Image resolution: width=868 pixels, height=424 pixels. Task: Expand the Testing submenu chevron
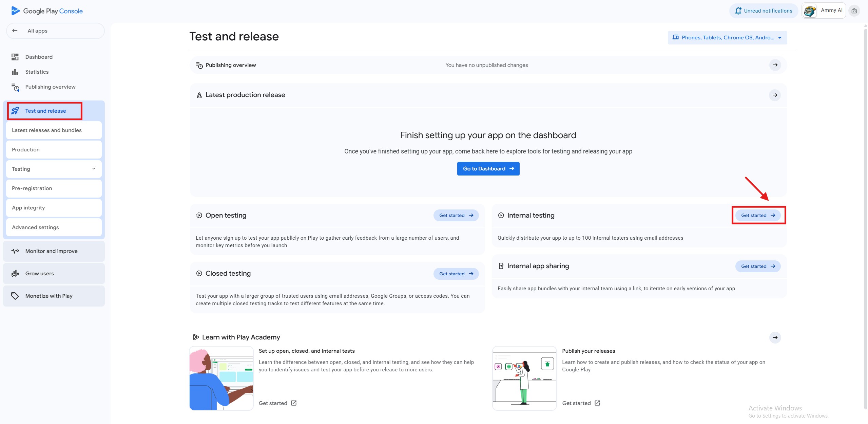tap(94, 169)
